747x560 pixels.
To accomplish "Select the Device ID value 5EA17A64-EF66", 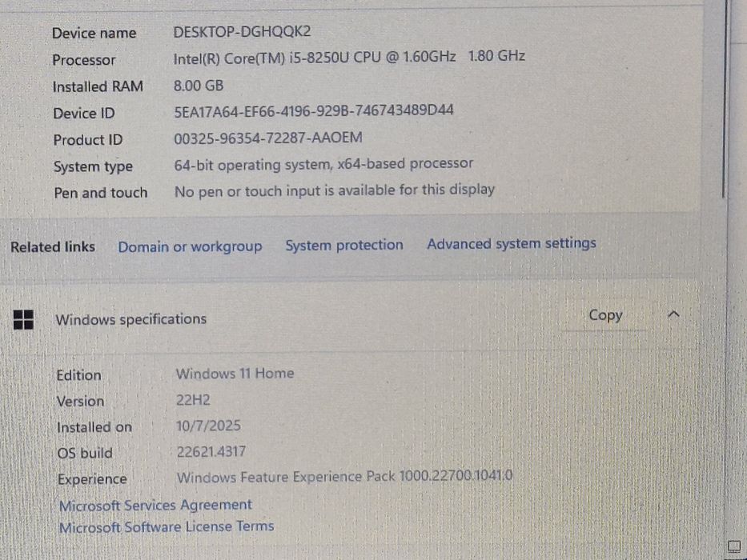I will click(314, 111).
